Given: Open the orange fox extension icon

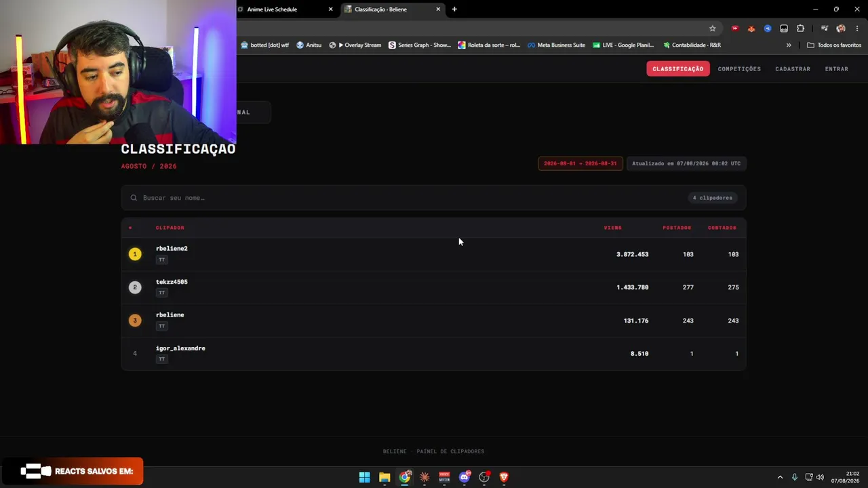Looking at the screenshot, I should tap(751, 28).
